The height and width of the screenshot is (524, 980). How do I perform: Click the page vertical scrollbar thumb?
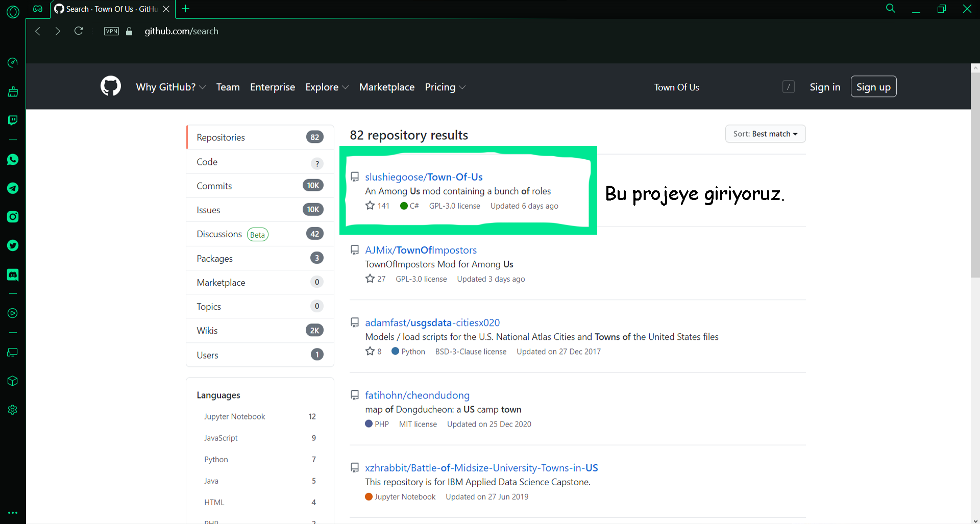(x=975, y=175)
